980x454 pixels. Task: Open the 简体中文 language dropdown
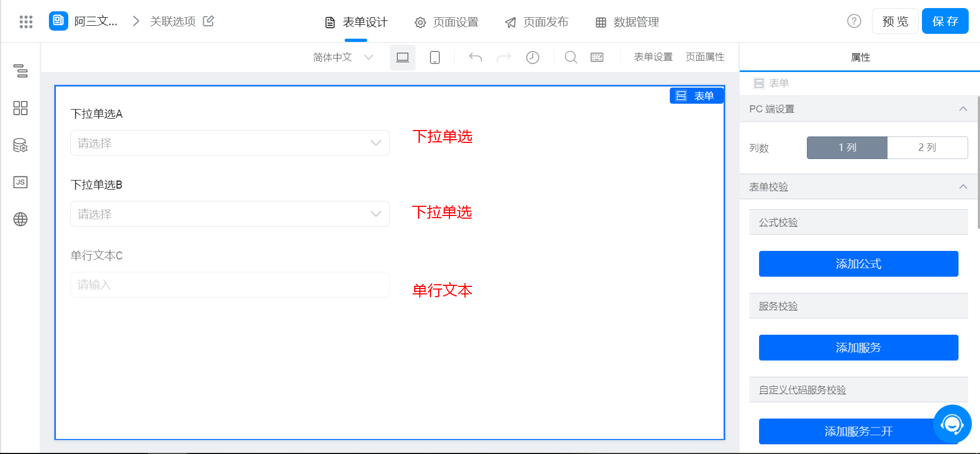[x=343, y=57]
